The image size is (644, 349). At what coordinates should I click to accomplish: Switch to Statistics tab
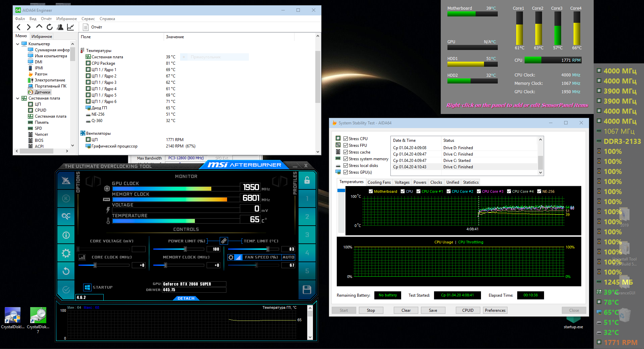coord(471,182)
